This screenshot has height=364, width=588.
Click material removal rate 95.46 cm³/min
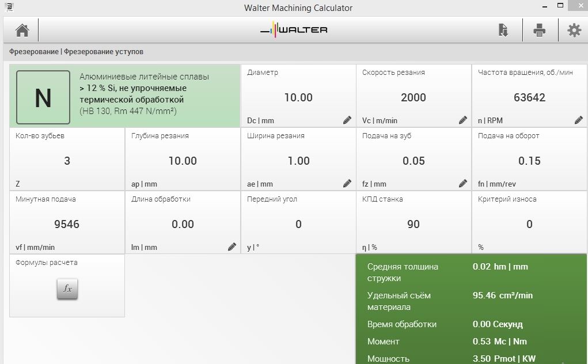click(503, 295)
